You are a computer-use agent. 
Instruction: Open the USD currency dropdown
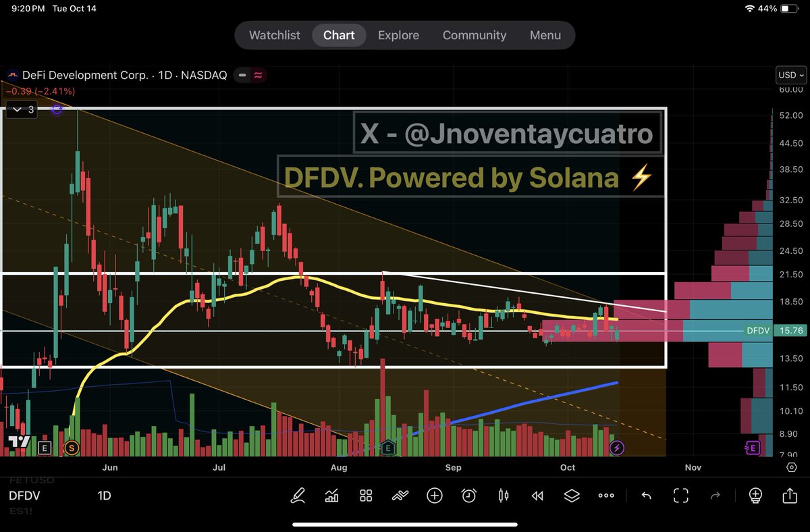tap(791, 75)
